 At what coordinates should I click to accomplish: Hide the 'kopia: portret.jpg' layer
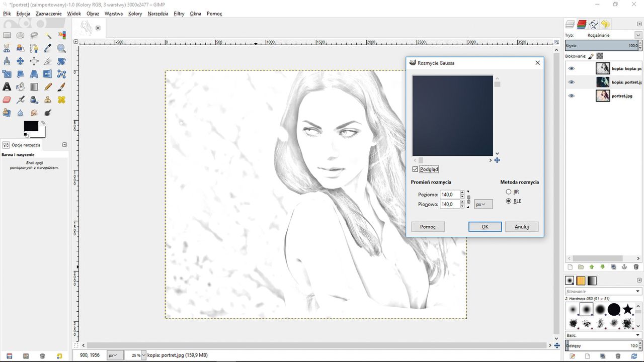point(571,82)
